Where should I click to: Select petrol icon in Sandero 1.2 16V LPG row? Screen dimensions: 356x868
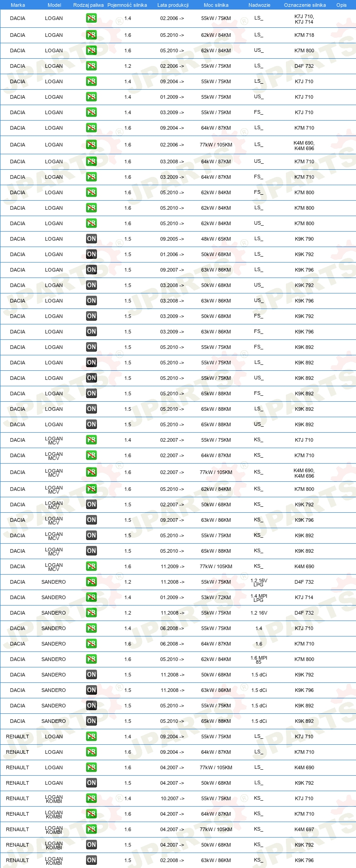[x=92, y=582]
